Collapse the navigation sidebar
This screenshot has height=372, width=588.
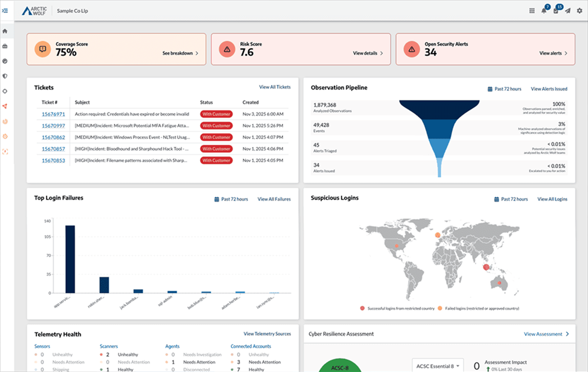click(x=6, y=10)
